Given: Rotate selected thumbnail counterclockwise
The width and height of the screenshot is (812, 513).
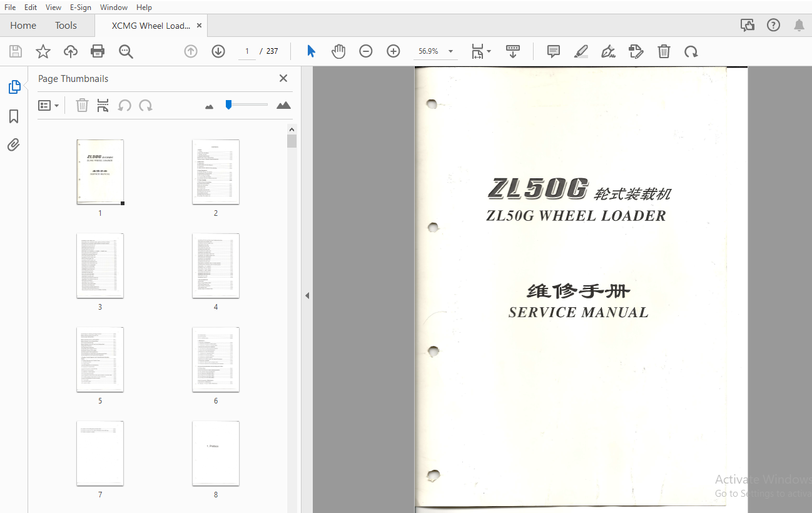Looking at the screenshot, I should coord(124,105).
